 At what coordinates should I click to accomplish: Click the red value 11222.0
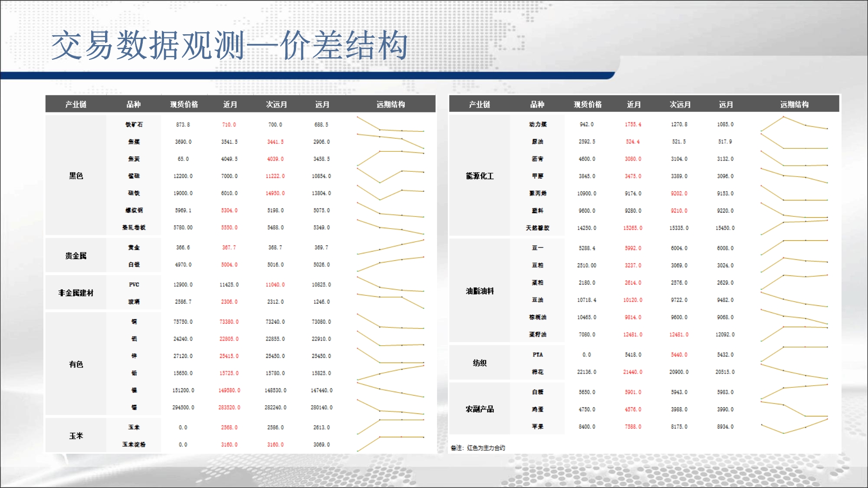point(276,176)
